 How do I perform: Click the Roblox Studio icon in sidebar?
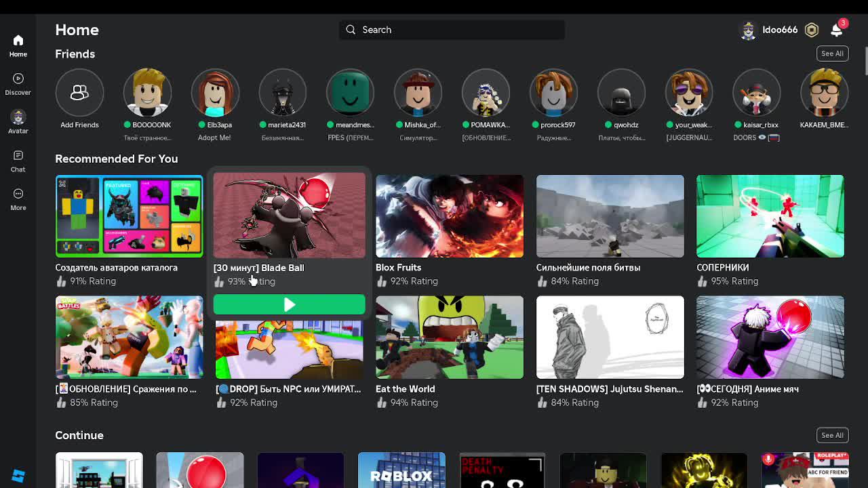(x=18, y=476)
